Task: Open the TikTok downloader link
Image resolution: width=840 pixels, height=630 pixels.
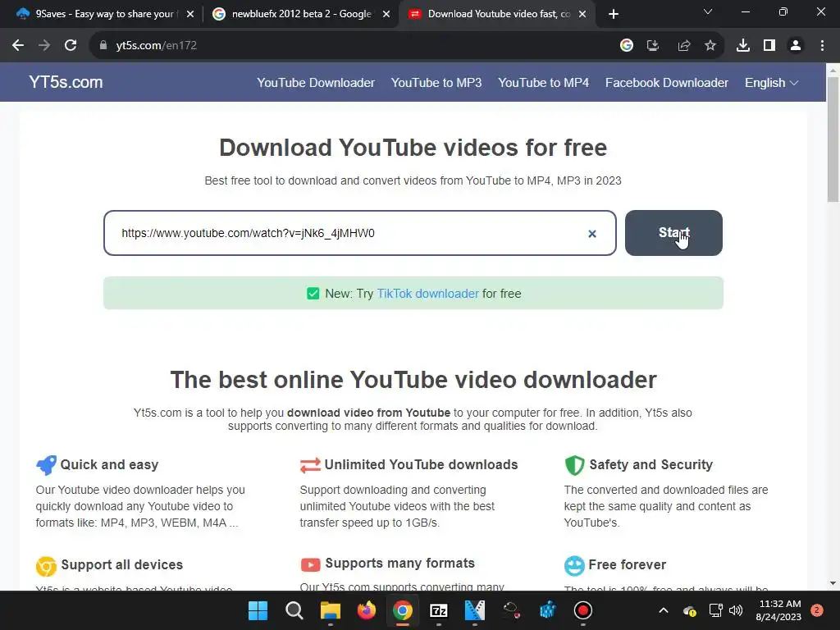Action: pyautogui.click(x=427, y=294)
